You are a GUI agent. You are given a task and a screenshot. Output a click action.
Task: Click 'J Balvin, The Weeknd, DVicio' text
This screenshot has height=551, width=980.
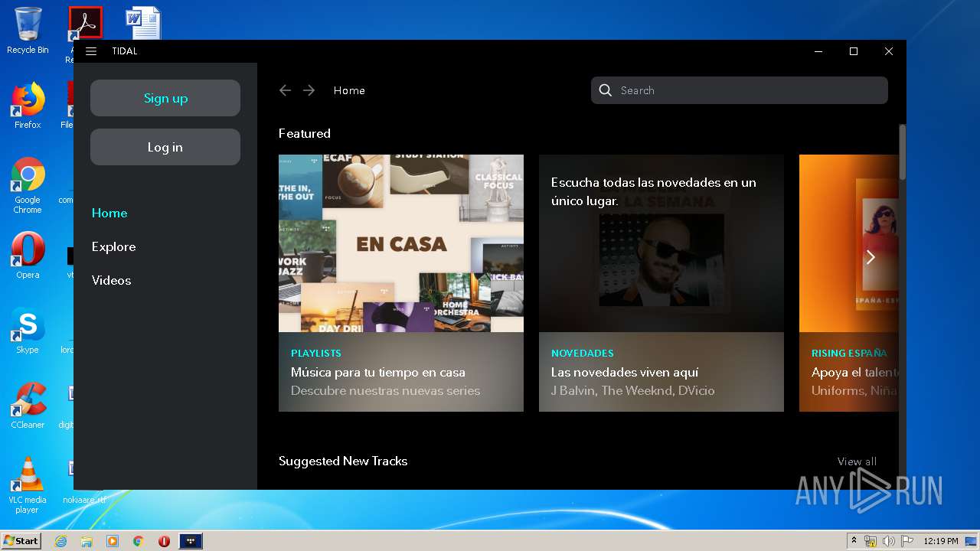(632, 391)
